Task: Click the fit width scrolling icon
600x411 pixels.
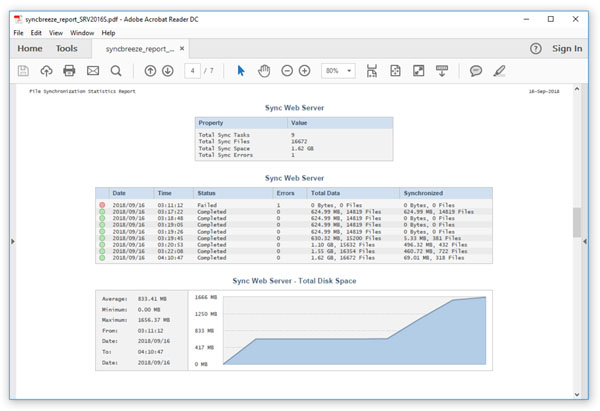Action: 372,71
